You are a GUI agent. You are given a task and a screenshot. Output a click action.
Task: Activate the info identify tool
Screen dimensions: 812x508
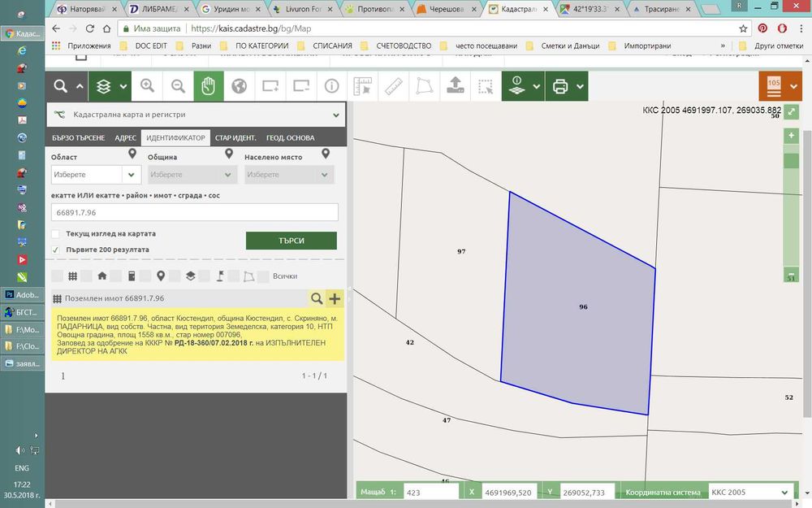(x=332, y=86)
